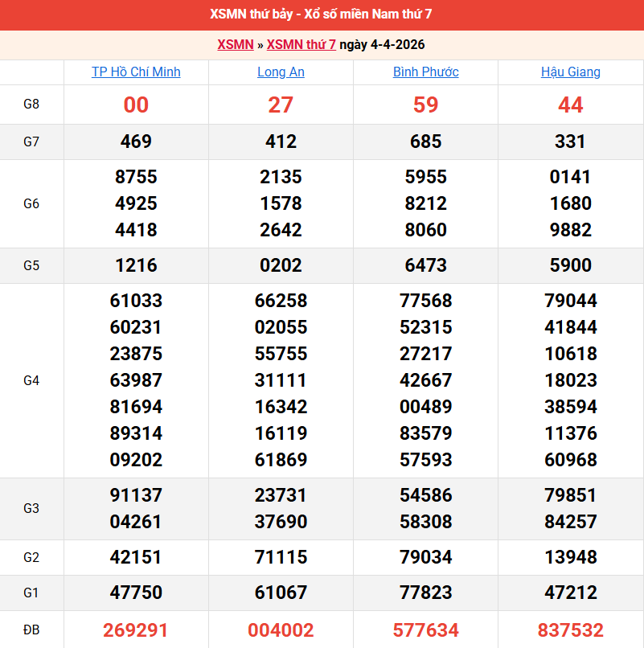The width and height of the screenshot is (644, 648).
Task: Open the Bình Phước results link
Action: click(425, 72)
